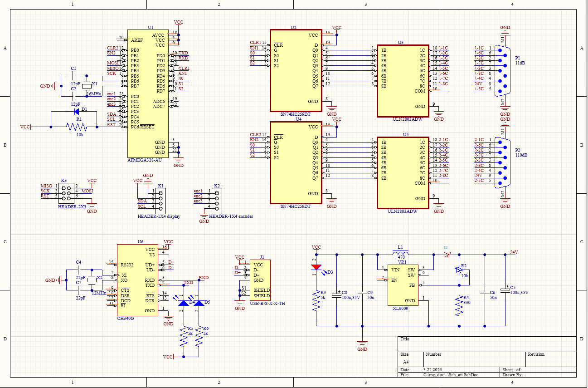The image size is (588, 388).
Task: Select the C8 100u,35V capacitor symbol
Action: coord(337,295)
